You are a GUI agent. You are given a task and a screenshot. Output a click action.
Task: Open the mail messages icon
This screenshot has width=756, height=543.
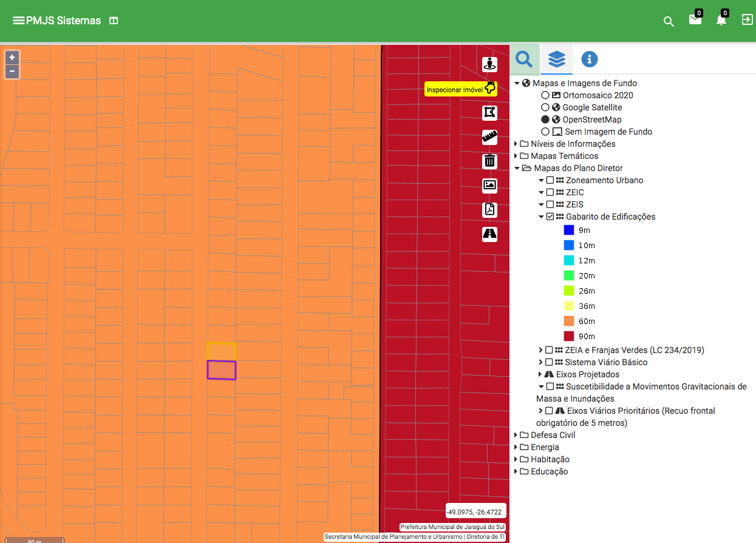(695, 20)
